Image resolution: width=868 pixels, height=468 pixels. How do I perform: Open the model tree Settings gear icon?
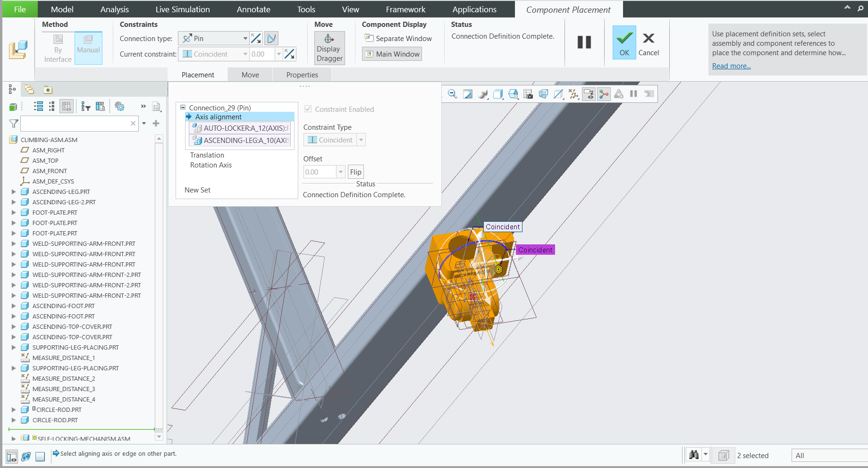coord(119,106)
